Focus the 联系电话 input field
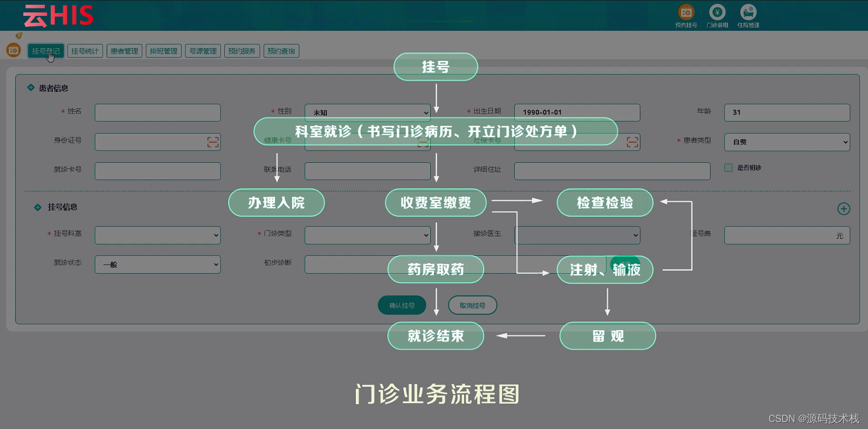The width and height of the screenshot is (868, 429). click(367, 171)
